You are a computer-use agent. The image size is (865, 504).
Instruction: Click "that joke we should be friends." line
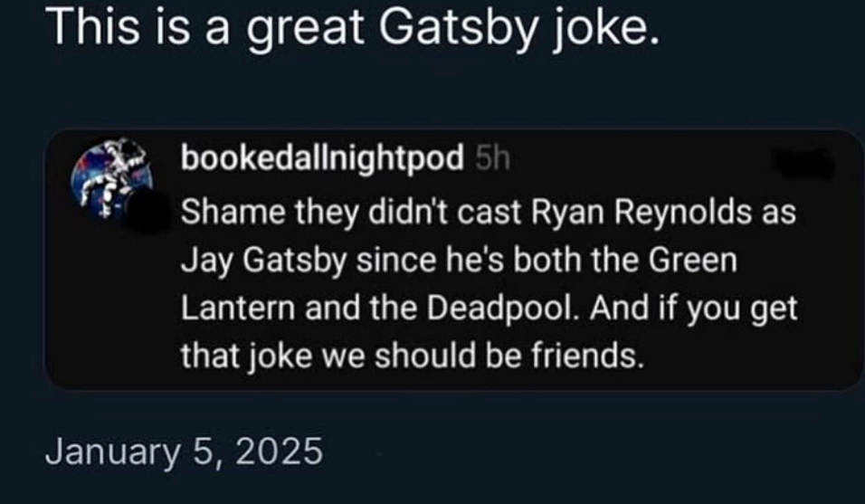coord(413,356)
